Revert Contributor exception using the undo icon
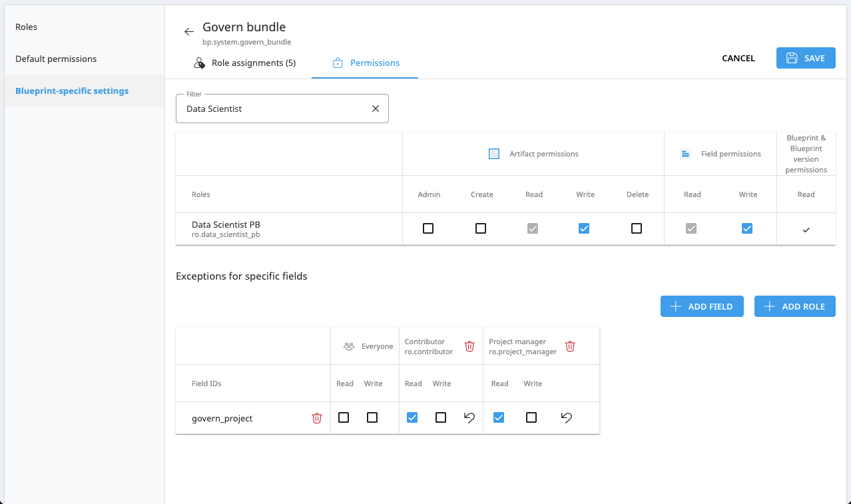851x504 pixels. pyautogui.click(x=469, y=417)
